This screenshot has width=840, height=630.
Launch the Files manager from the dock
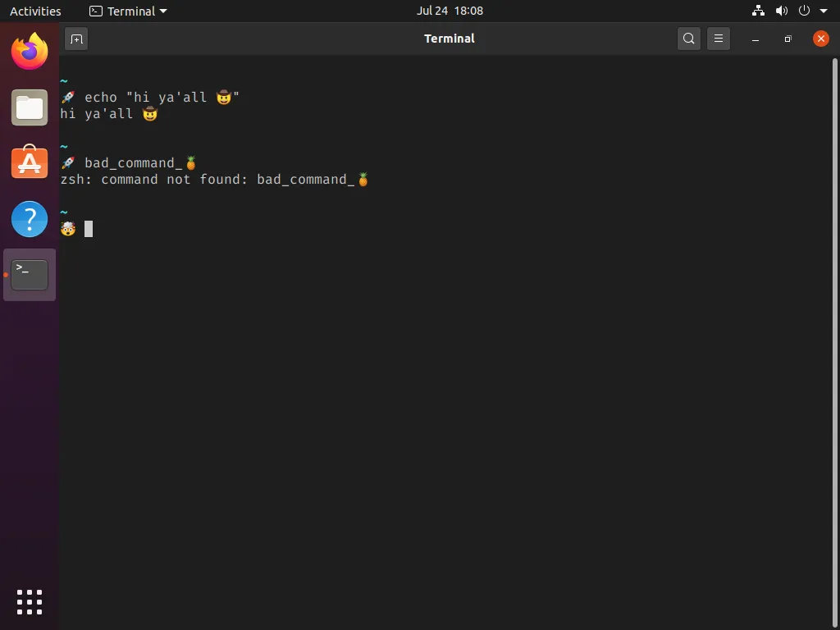pos(30,107)
